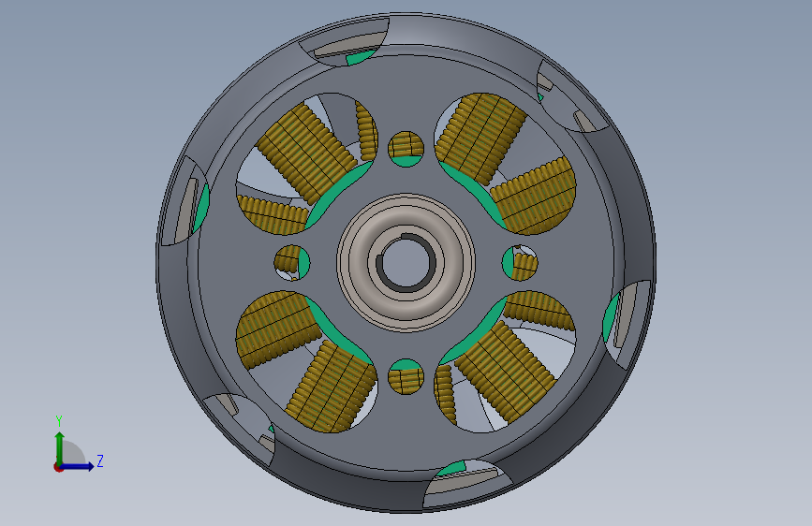Select the green stator surface in the lower-left cutout
This screenshot has width=812, height=526.
[x=339, y=336]
